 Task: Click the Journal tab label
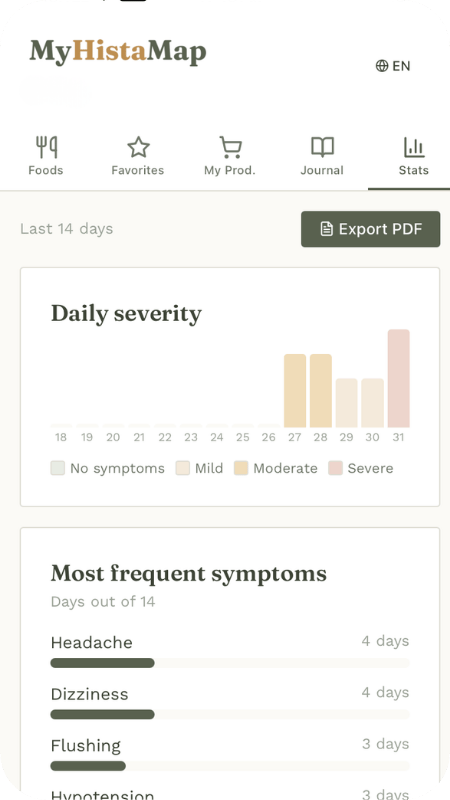coord(322,170)
